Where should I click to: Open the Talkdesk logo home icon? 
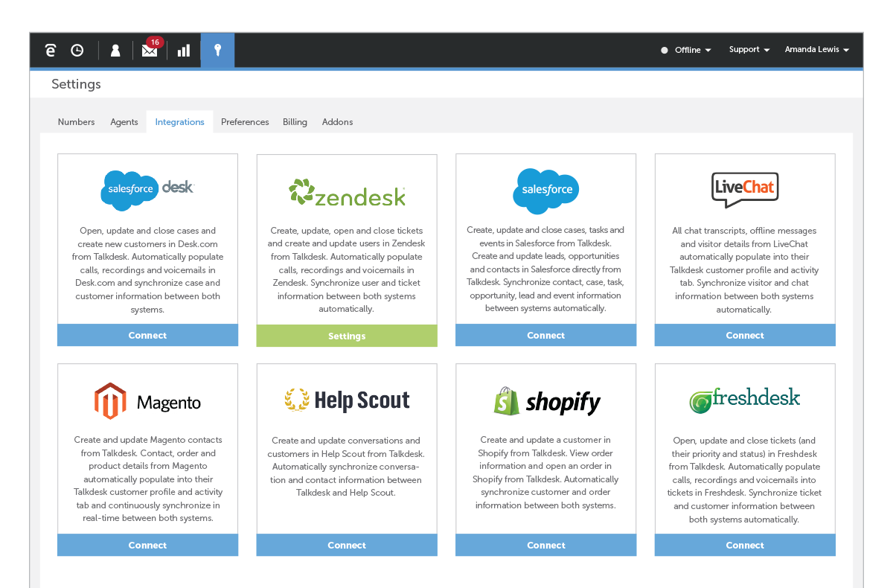50,50
